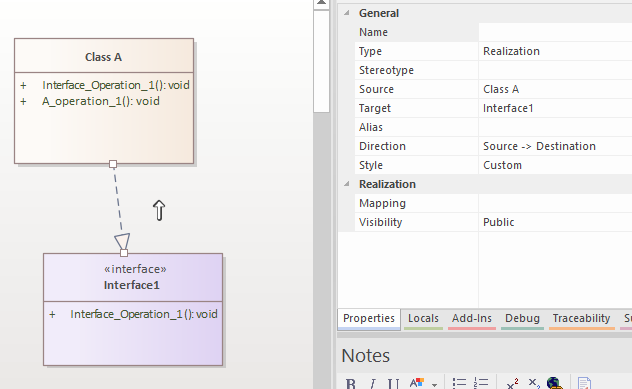Collapse the General properties section
Viewport: 632px width, 389px height.
(347, 13)
